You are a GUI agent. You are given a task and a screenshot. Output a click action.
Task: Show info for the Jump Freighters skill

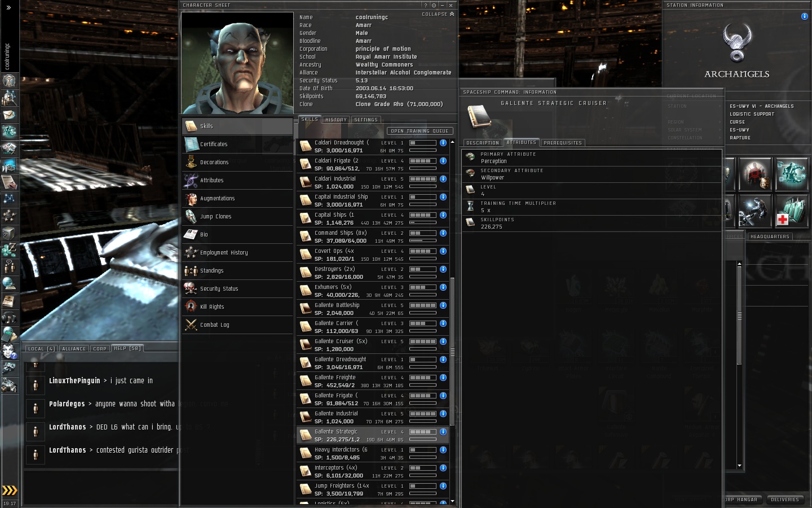[443, 486]
